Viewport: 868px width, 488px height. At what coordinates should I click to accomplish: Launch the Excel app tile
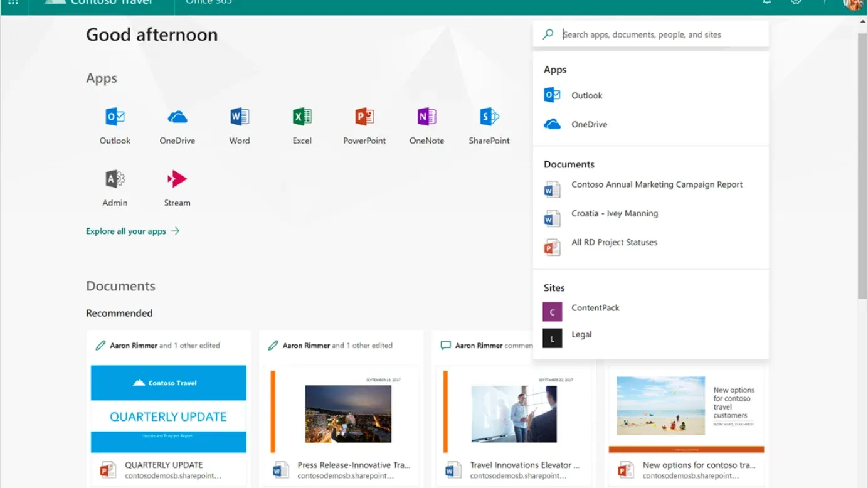coord(302,125)
